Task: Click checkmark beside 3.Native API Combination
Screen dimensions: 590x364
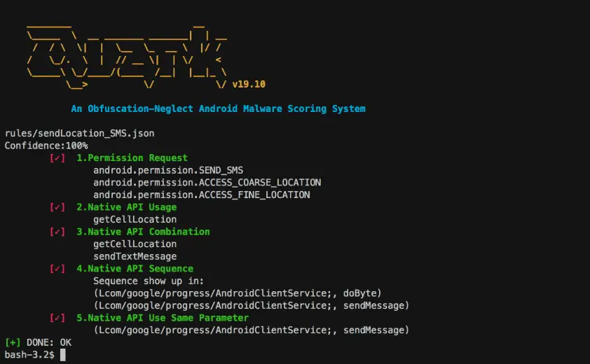Action: [x=57, y=232]
